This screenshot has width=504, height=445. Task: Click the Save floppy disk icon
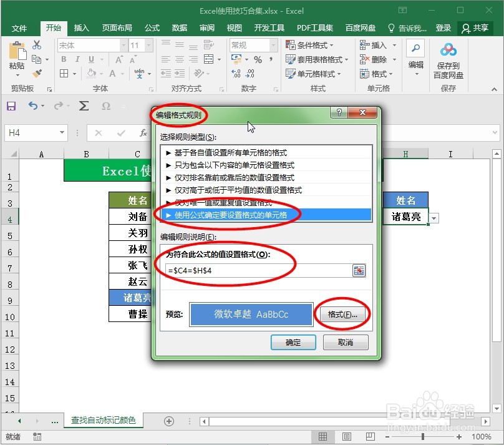coord(11,106)
